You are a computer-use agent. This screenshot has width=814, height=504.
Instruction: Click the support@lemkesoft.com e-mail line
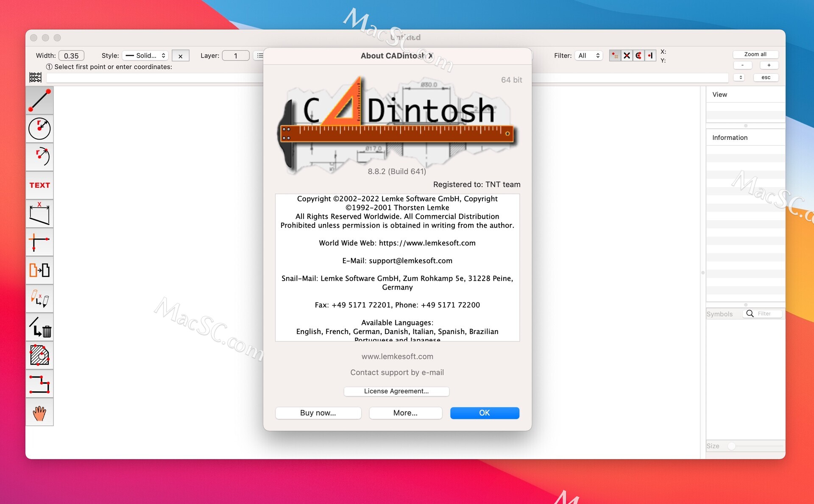397,261
